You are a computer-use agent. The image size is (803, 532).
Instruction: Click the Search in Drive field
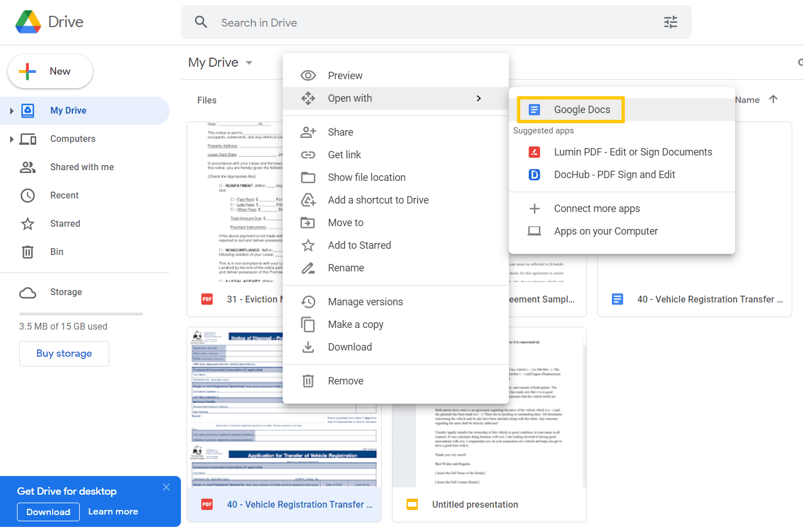(435, 23)
